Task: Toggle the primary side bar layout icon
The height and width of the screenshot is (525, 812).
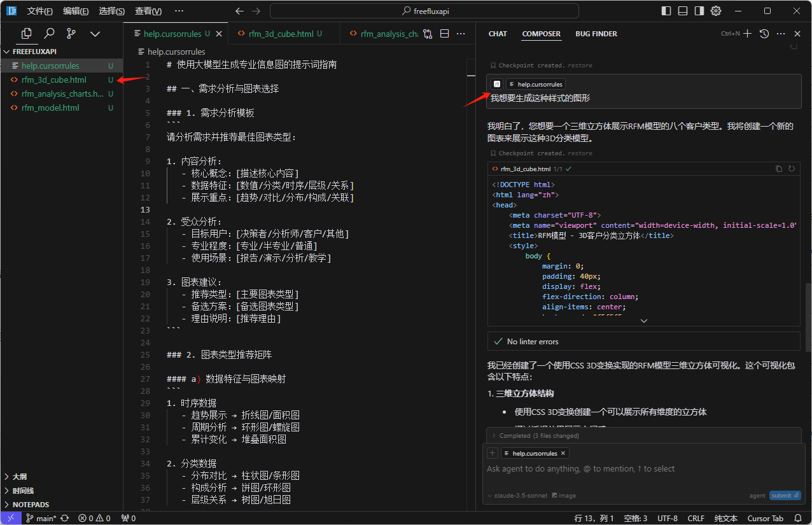Action: click(x=666, y=11)
